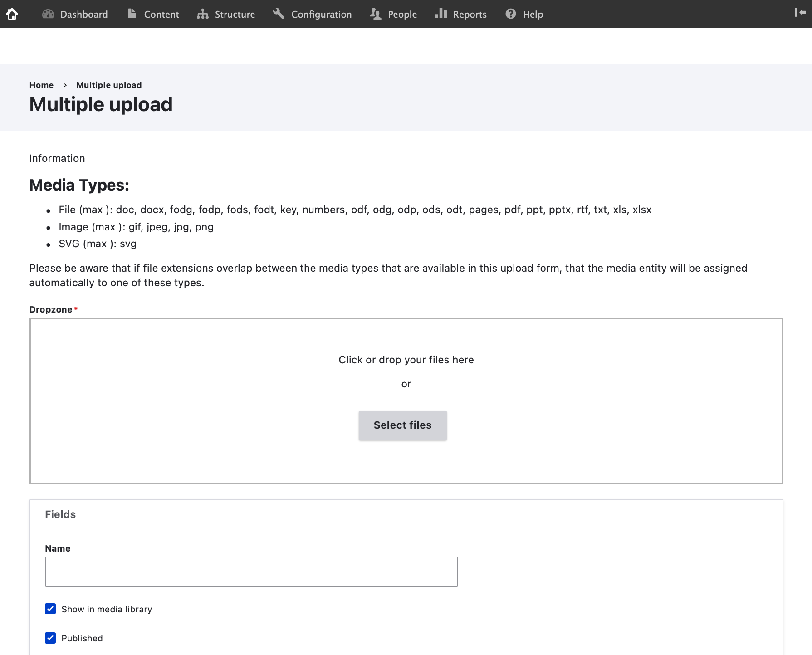Click the dropzone text 'Click or drop your files here'
The height and width of the screenshot is (655, 812).
click(x=406, y=360)
